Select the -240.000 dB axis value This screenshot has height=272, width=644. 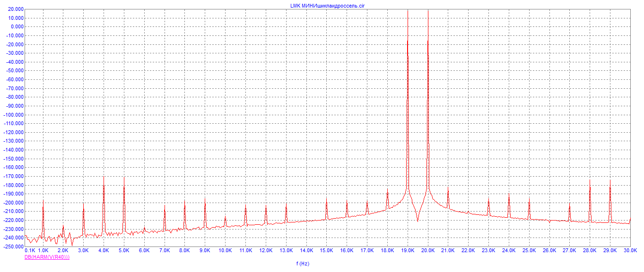point(14,238)
